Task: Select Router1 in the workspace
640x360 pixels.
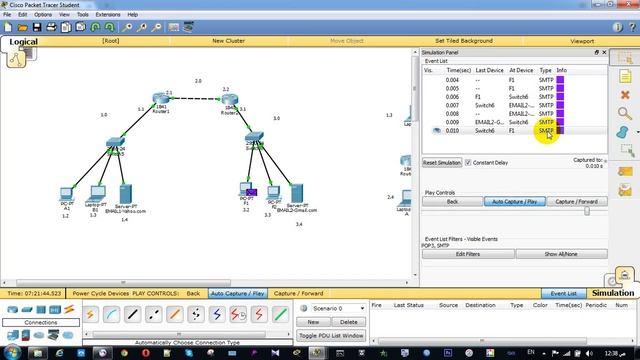Action: point(161,99)
